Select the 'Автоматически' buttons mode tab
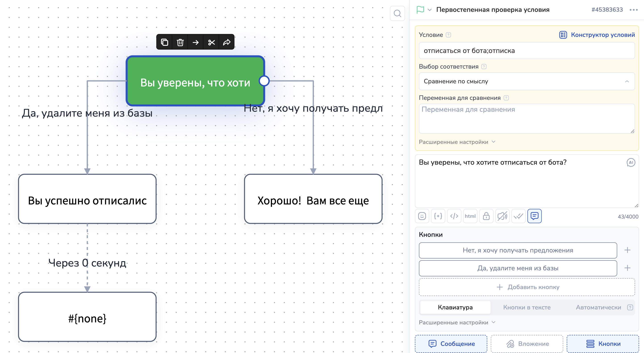 tap(598, 307)
